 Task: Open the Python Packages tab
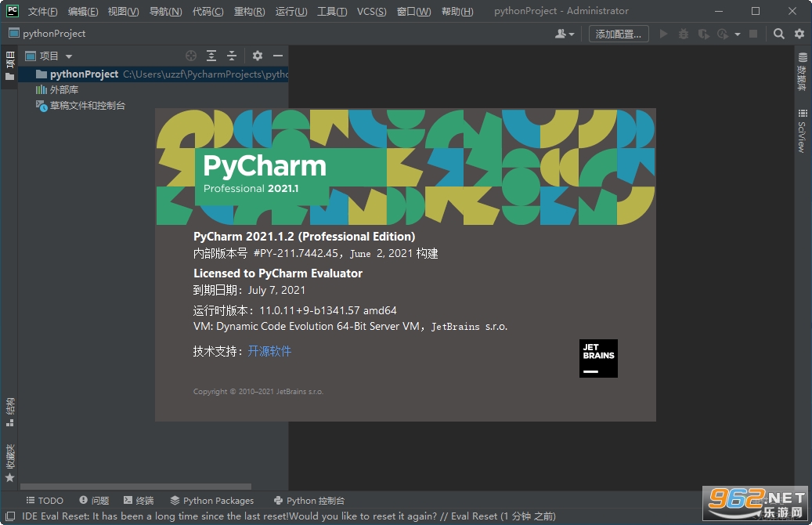(x=211, y=500)
